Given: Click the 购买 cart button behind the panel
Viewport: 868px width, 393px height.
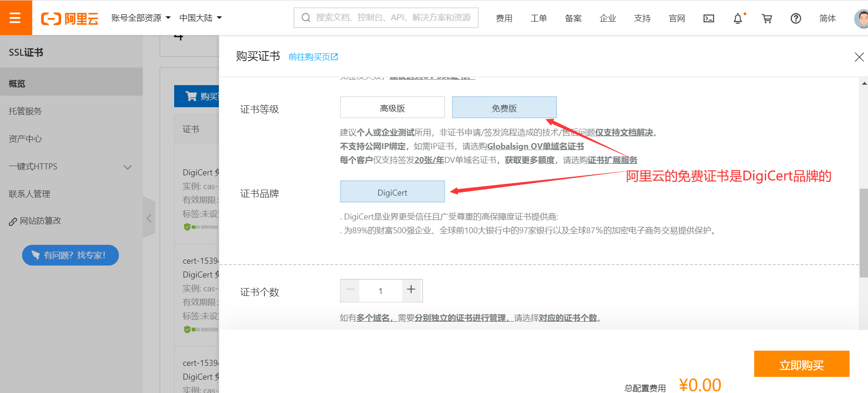Looking at the screenshot, I should (197, 96).
